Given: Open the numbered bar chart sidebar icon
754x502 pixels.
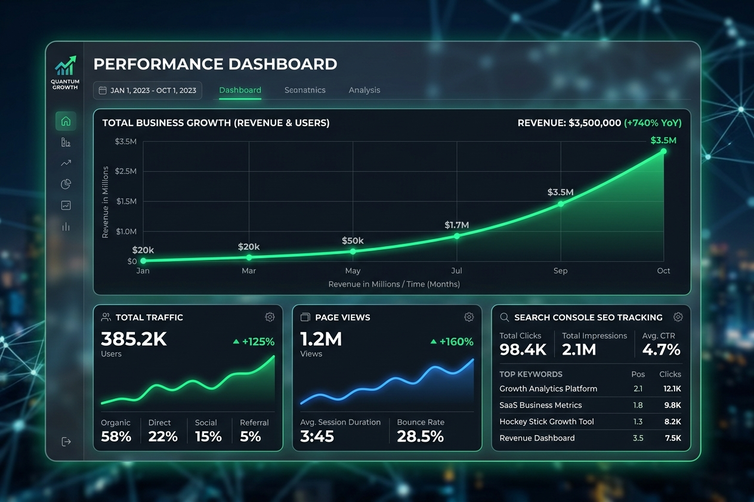Looking at the screenshot, I should 66,142.
